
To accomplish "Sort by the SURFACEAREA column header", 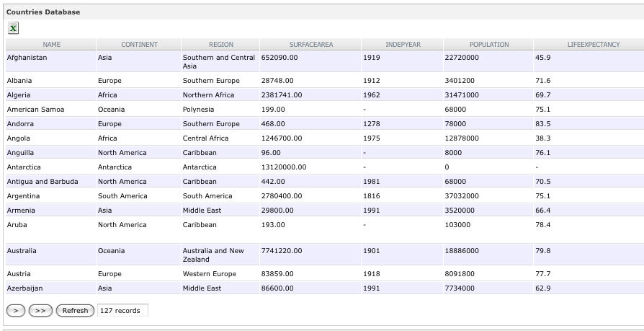I will point(311,45).
